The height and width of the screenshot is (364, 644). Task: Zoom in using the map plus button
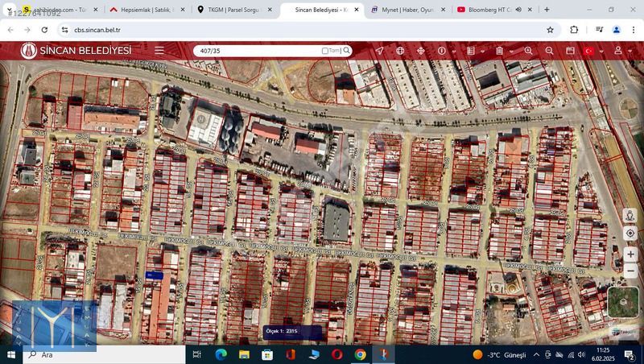tap(630, 254)
